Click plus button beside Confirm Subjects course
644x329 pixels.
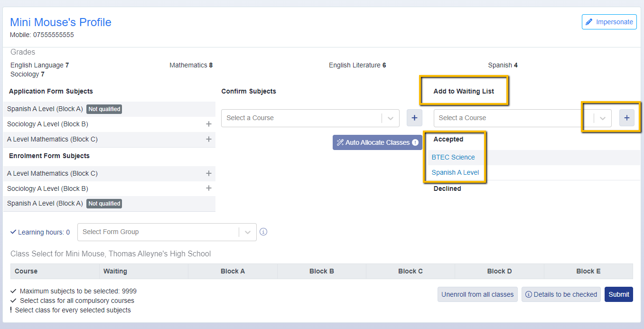(x=414, y=118)
